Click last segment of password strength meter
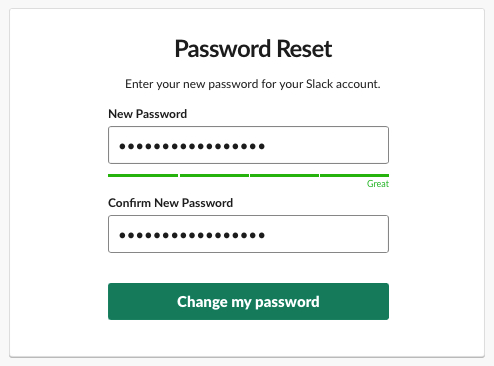This screenshot has height=366, width=494. click(355, 175)
